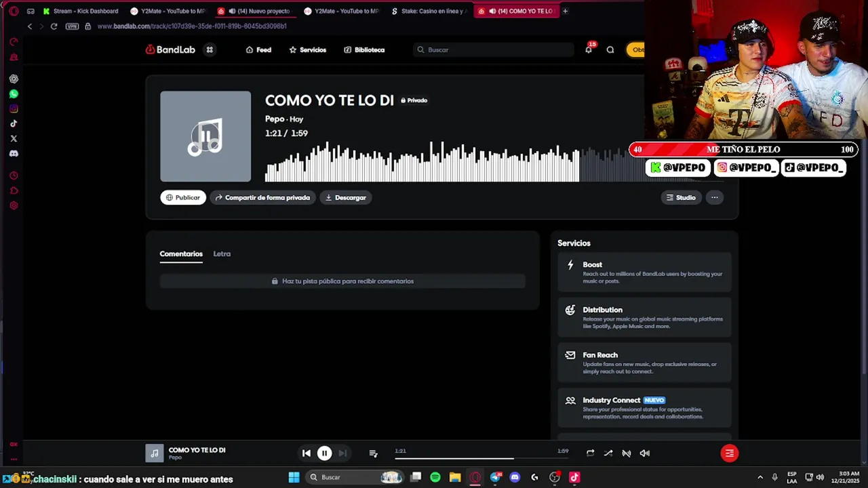The width and height of the screenshot is (868, 488).
Task: Click the Publicar button
Action: (183, 197)
